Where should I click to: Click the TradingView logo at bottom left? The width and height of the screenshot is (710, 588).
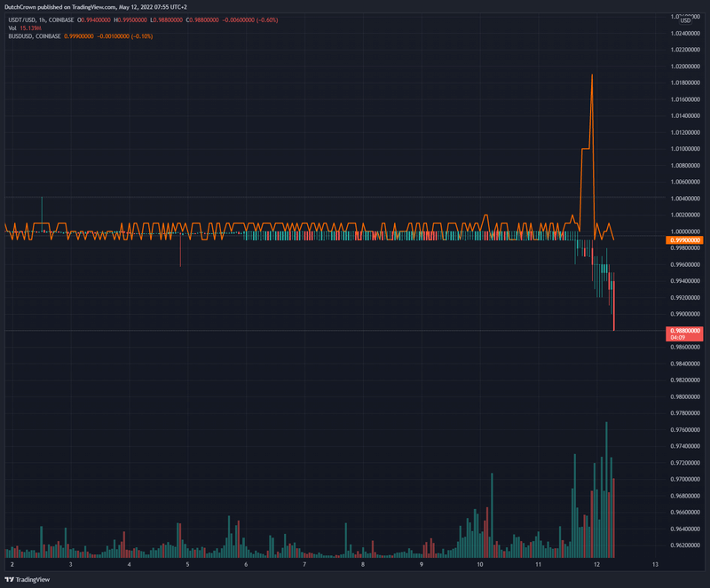click(28, 579)
